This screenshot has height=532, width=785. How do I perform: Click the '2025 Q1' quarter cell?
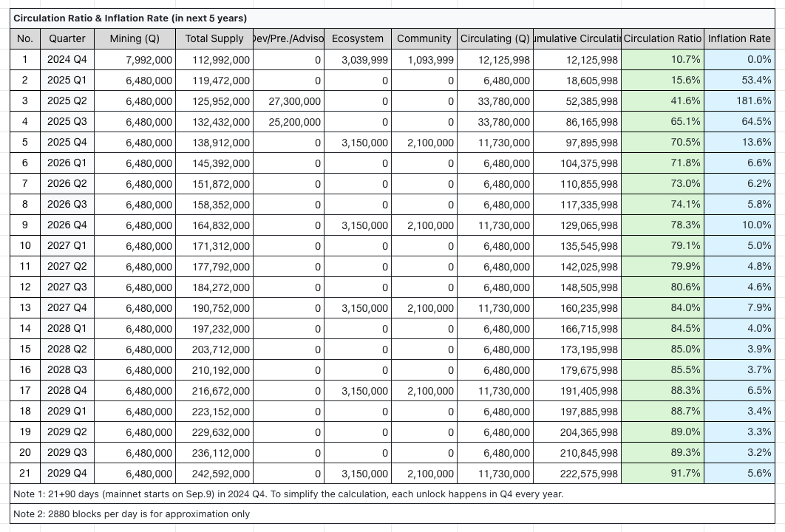coord(67,80)
